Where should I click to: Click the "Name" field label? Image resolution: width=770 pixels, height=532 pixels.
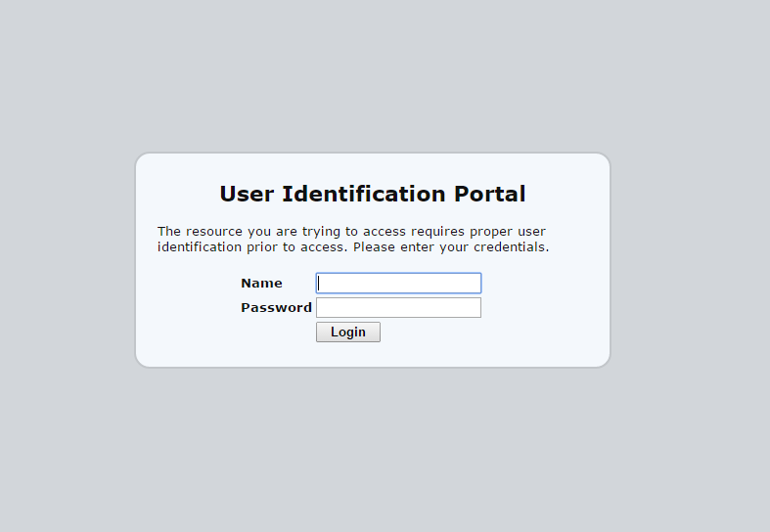tap(261, 283)
